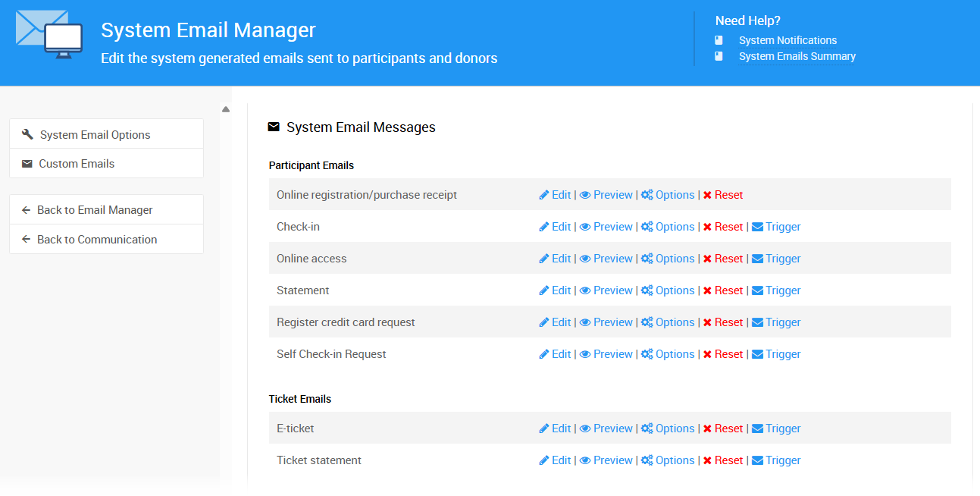Click the envelope icon next to Custom Emails
This screenshot has width=980, height=496.
click(27, 163)
